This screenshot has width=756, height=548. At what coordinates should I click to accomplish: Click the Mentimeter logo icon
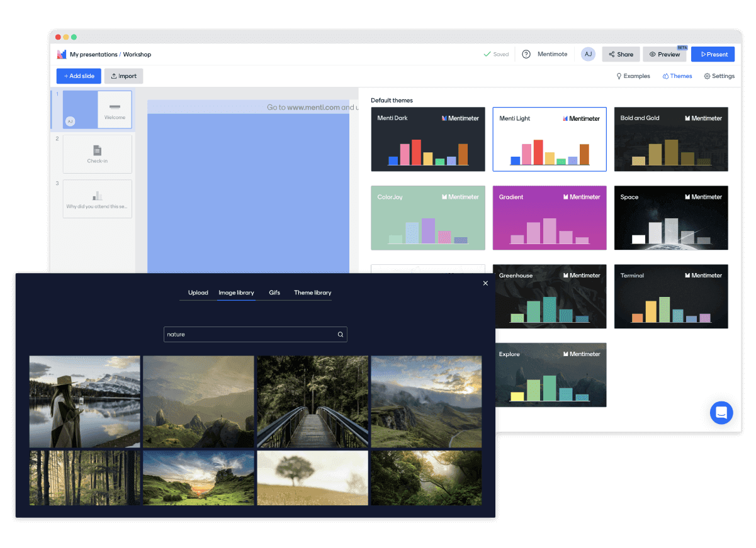62,55
